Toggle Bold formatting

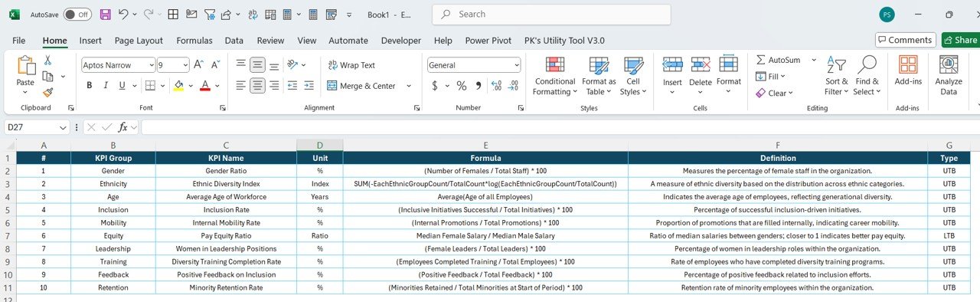pyautogui.click(x=90, y=86)
